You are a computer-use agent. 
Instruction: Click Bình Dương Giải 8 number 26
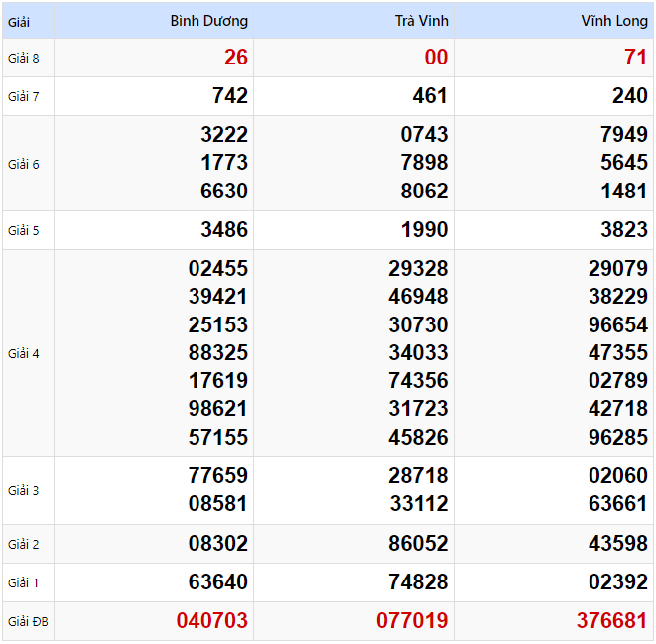click(236, 58)
